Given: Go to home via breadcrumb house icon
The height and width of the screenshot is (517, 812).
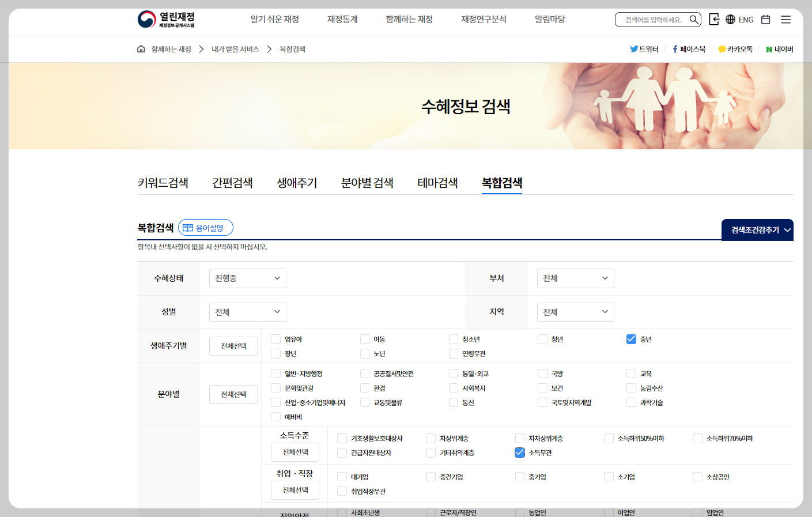Looking at the screenshot, I should coord(141,49).
